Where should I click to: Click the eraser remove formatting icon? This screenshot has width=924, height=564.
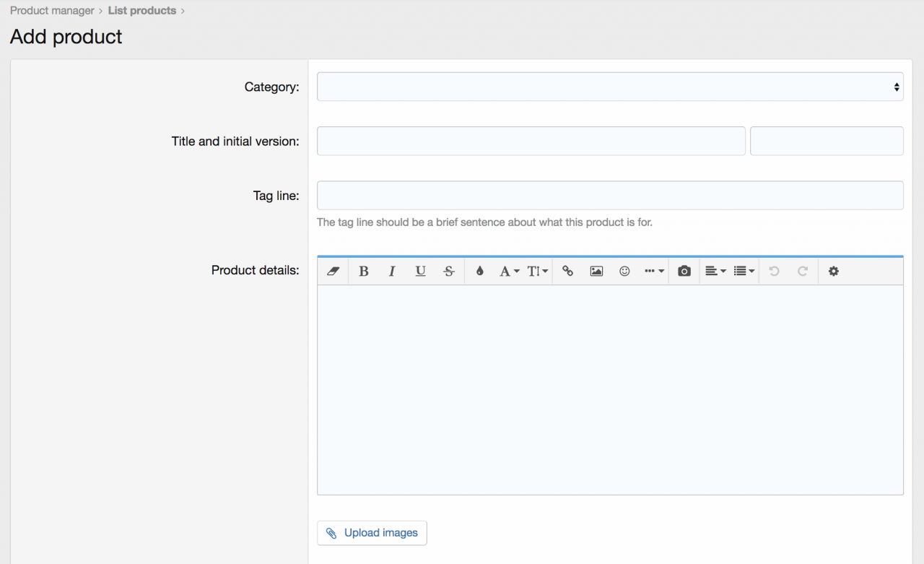coord(333,272)
